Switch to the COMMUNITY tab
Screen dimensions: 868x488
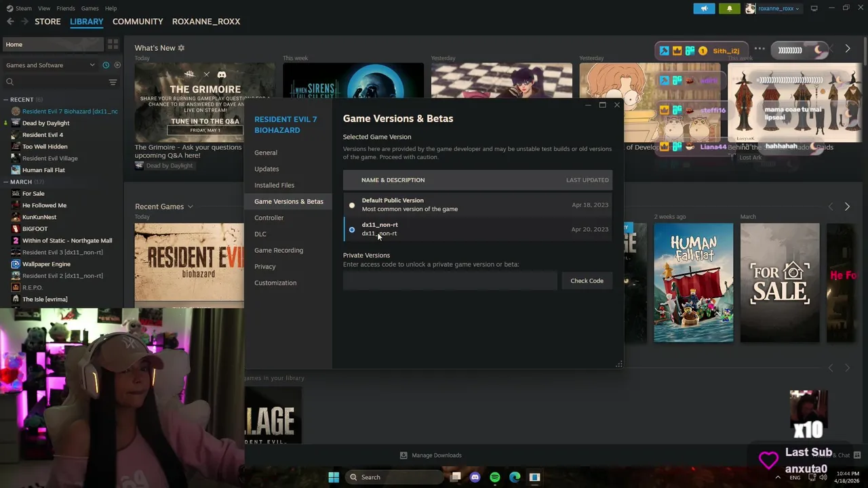pyautogui.click(x=138, y=22)
